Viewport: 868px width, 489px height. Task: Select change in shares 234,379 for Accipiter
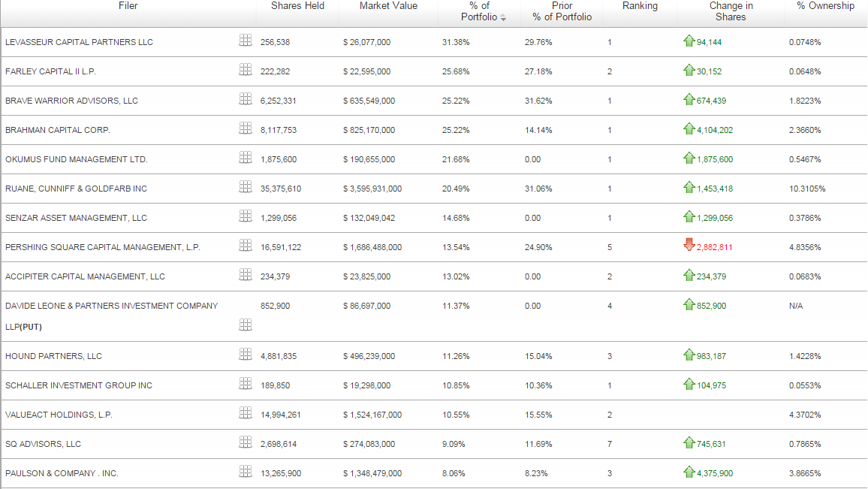tap(711, 277)
